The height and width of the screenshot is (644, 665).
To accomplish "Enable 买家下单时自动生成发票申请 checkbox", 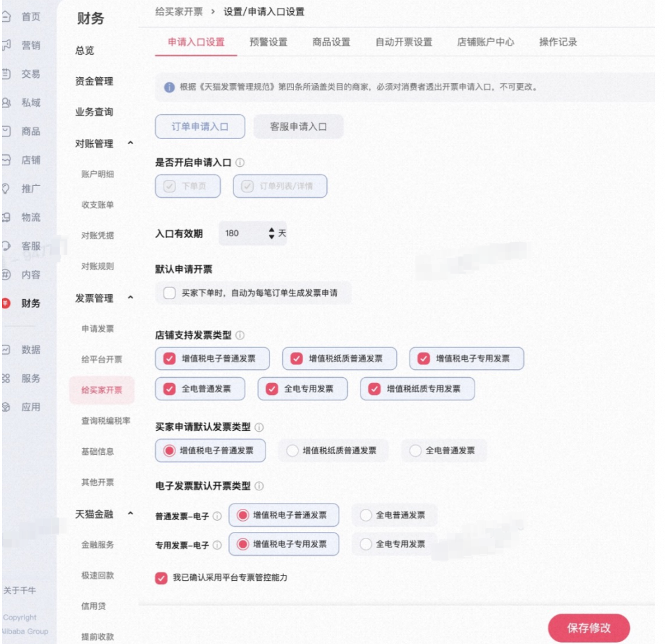I will point(169,293).
